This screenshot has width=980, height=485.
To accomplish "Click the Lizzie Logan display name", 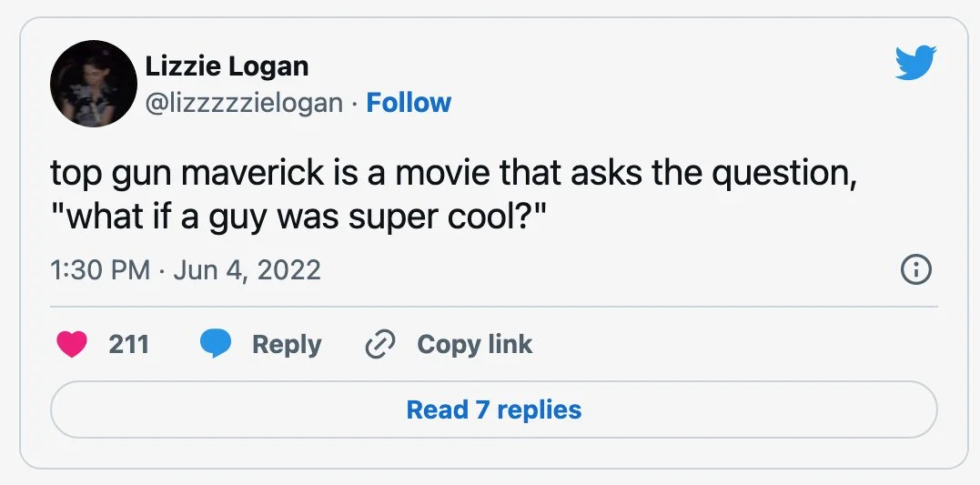I will click(227, 66).
